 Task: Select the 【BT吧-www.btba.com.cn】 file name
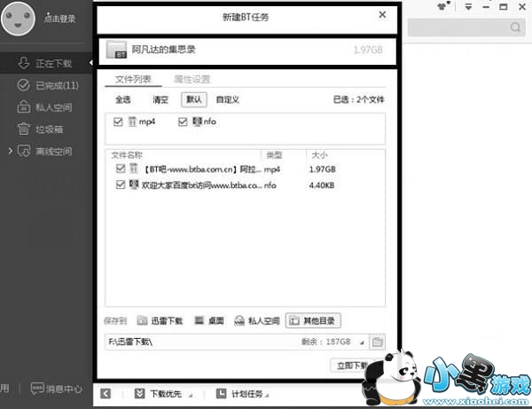pos(201,169)
